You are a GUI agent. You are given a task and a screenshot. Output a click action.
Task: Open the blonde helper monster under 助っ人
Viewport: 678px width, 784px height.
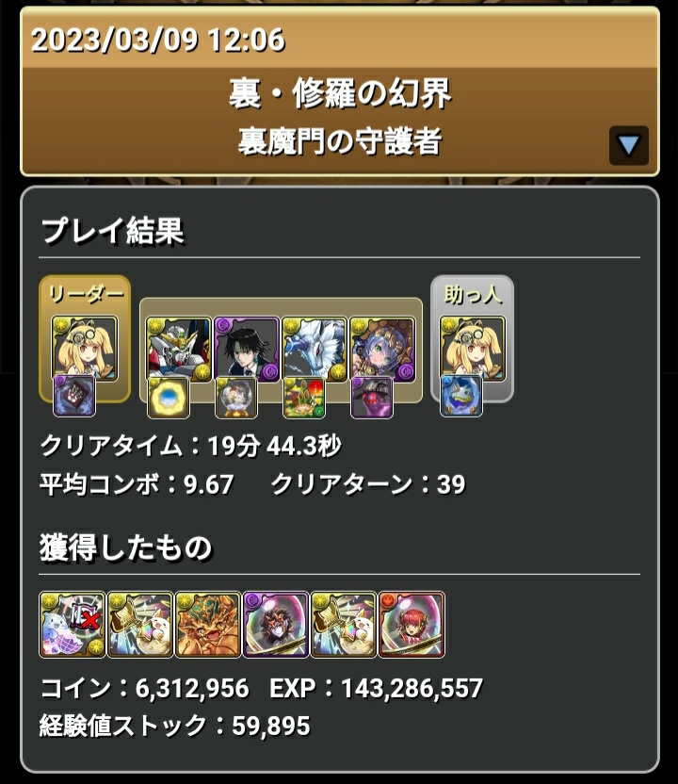(473, 349)
